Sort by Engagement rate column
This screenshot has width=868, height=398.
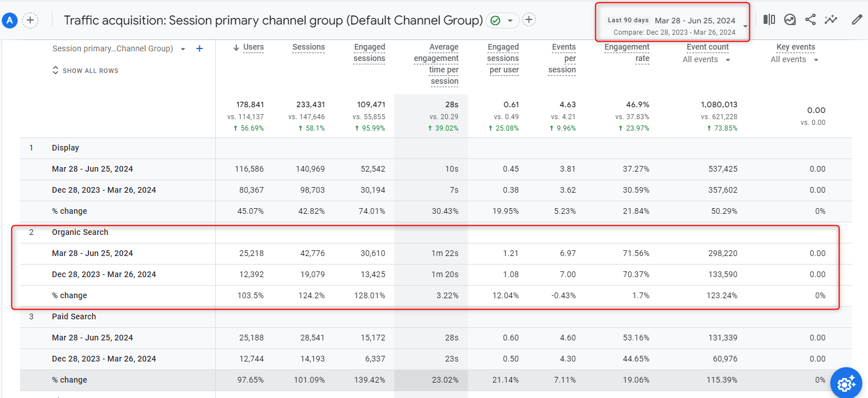(x=627, y=53)
